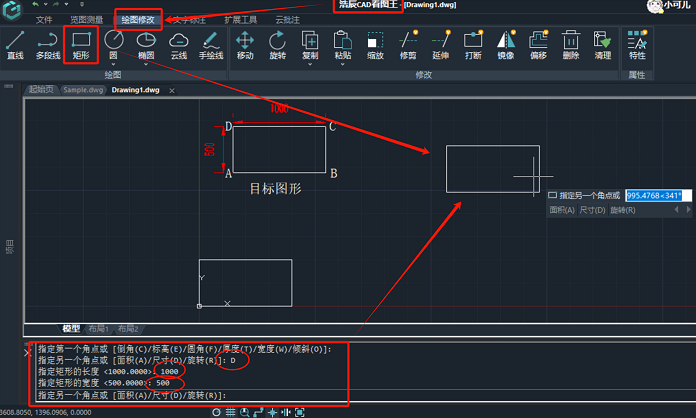Select the 直线 (Line) drawing tool
Screen dimensions: 696x418
(15, 45)
